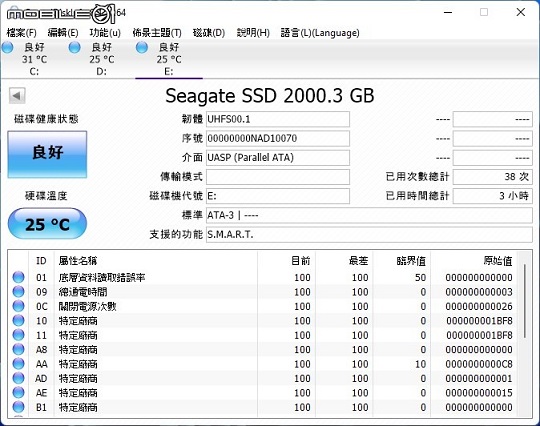This screenshot has height=426, width=540.
Task: Click standard field ATA-3 | ----
Action: (369, 216)
